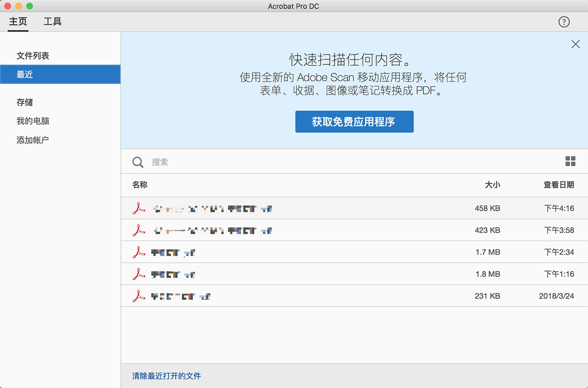The height and width of the screenshot is (388, 588).
Task: Click the 获取免费应用程序 button
Action: point(354,122)
